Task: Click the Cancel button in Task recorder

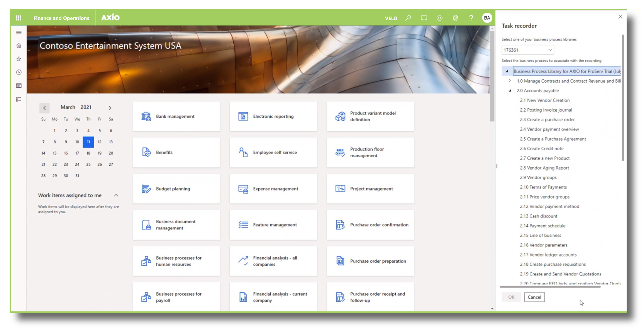Action: point(534,297)
